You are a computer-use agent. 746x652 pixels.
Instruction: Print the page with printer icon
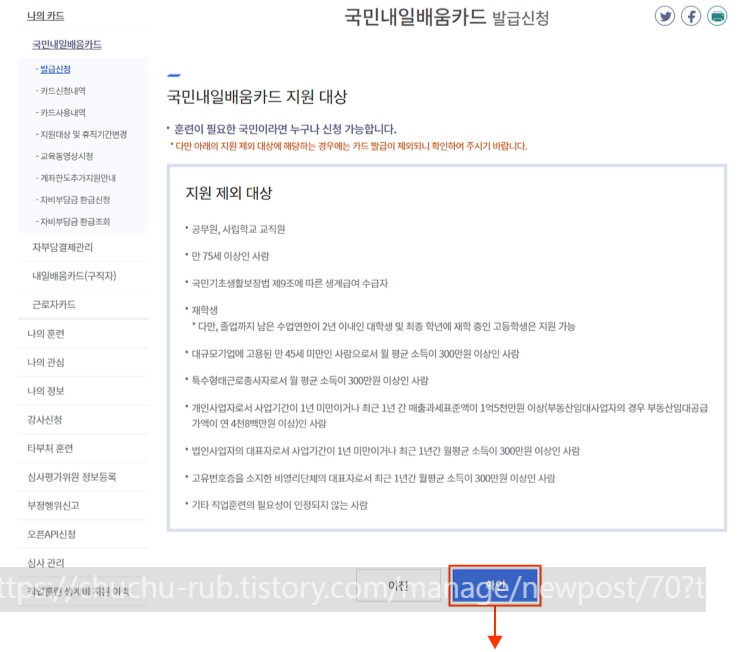pyautogui.click(x=717, y=16)
